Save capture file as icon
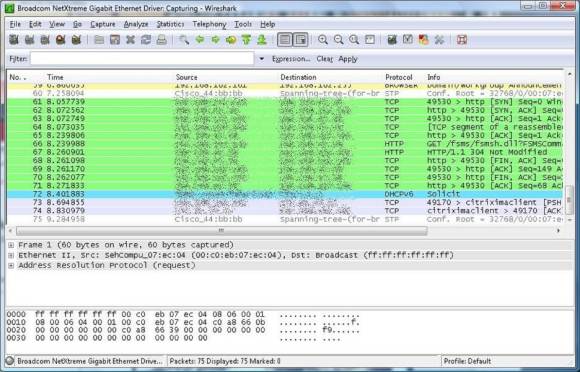Image resolution: width=580 pixels, height=372 pixels. [x=115, y=40]
